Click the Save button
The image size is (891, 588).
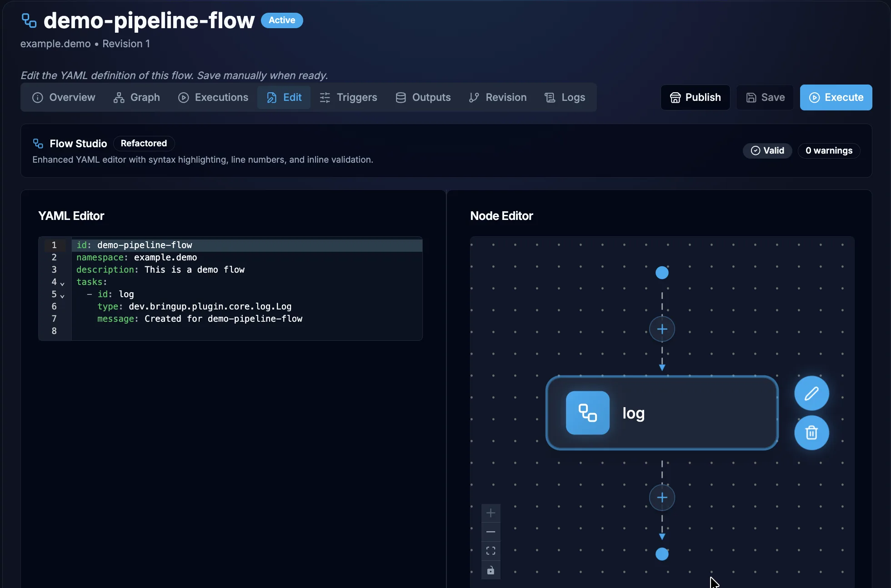coord(765,97)
